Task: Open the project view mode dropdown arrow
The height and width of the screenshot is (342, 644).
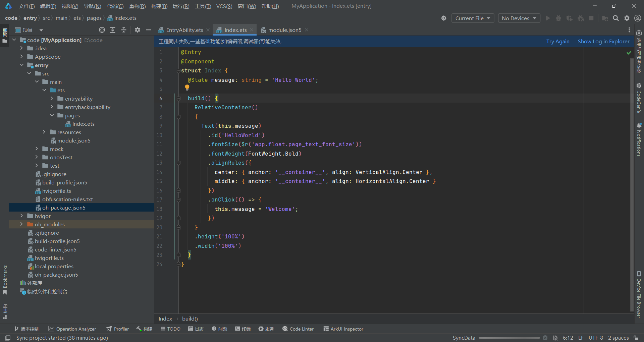Action: pos(41,30)
